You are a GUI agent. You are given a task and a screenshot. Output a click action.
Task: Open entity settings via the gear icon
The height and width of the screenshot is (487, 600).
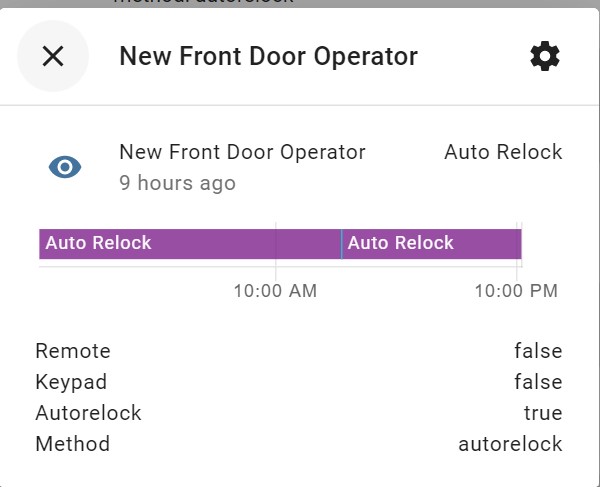point(545,56)
